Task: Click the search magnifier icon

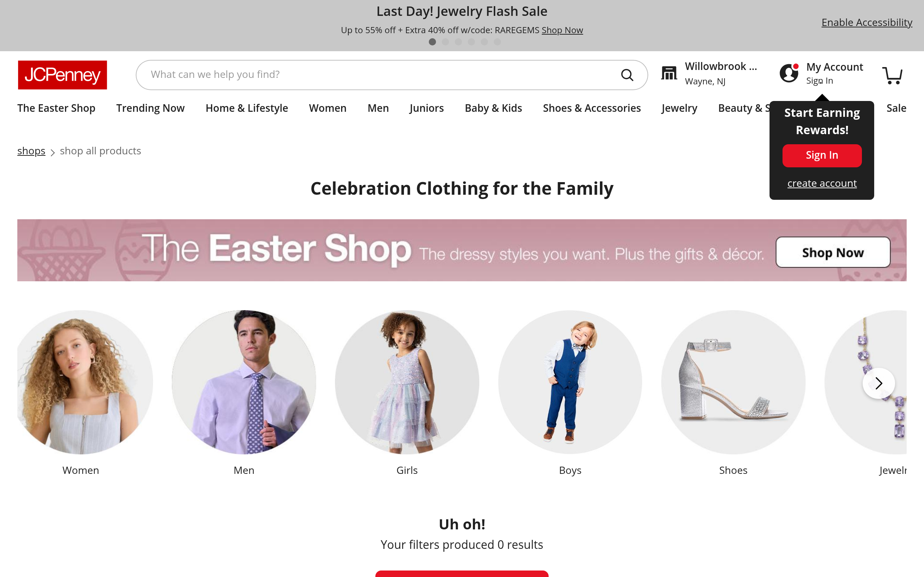Action: [627, 75]
